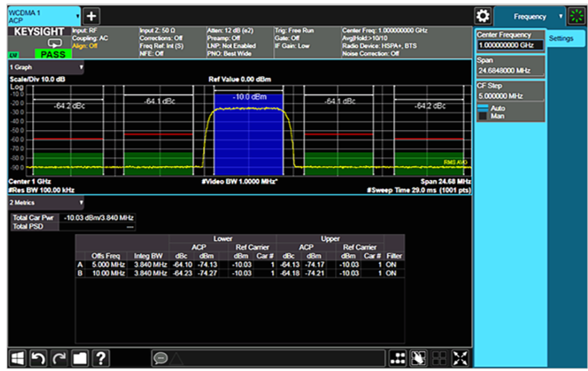Click the redo arrow icon
Viewport: 588px width, 371px height.
[58, 358]
